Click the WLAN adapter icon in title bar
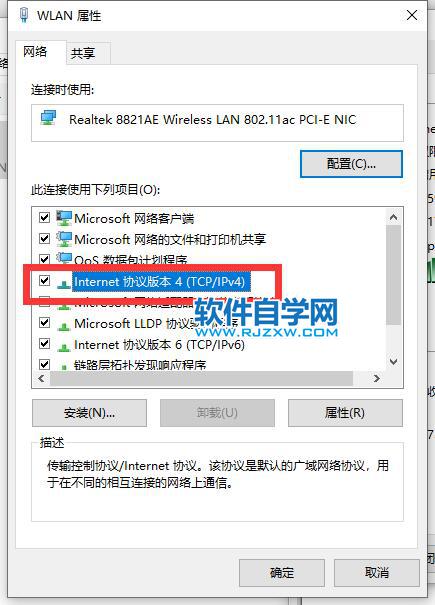The width and height of the screenshot is (435, 605). [24, 15]
